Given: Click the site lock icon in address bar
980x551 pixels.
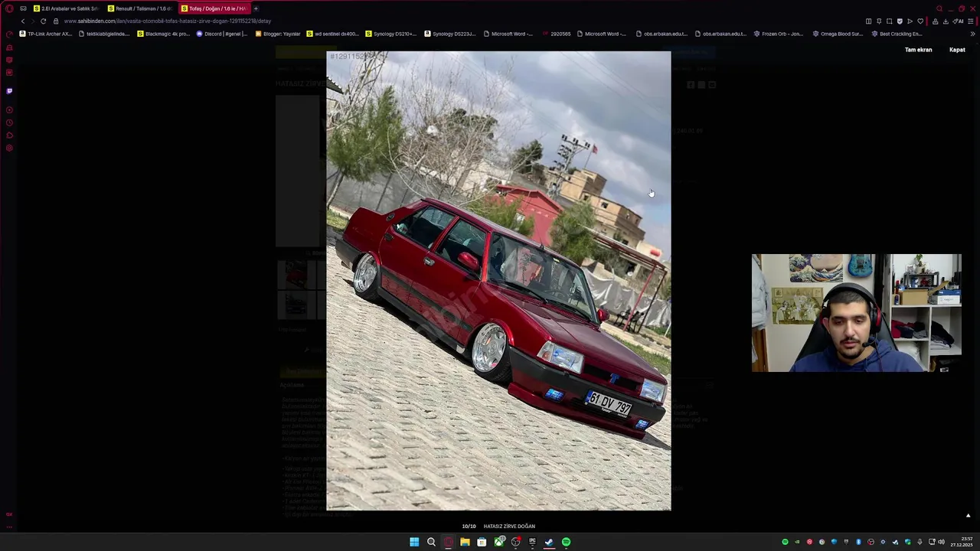Looking at the screenshot, I should click(56, 21).
